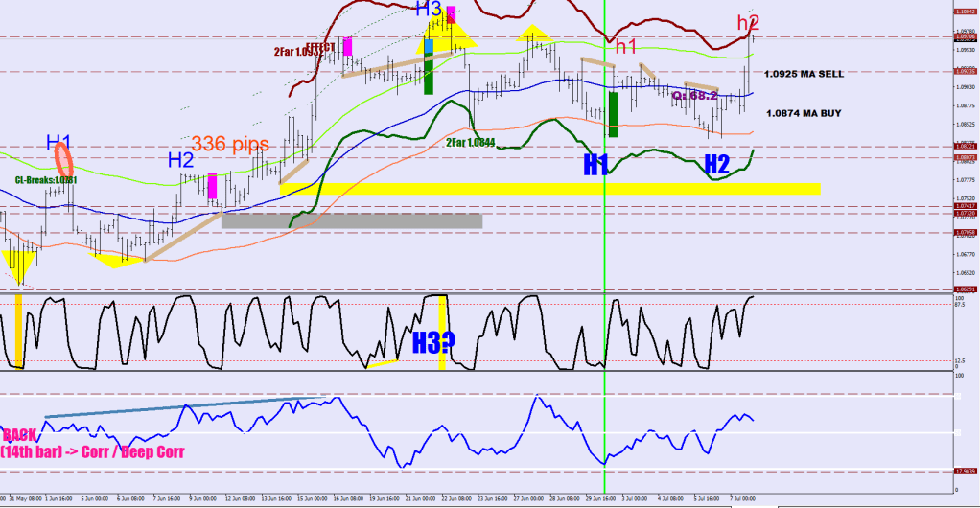Select the yellow arrow under the H3 label
980x508 pixels.
[x=451, y=36]
